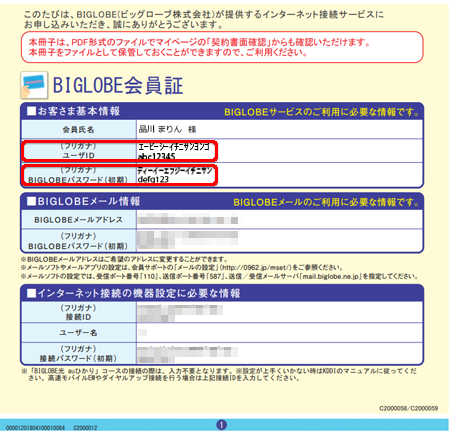Click the text BIGLOBEサービスのご利用に必要な情報です。
This screenshot has height=437, width=450.
(x=322, y=112)
